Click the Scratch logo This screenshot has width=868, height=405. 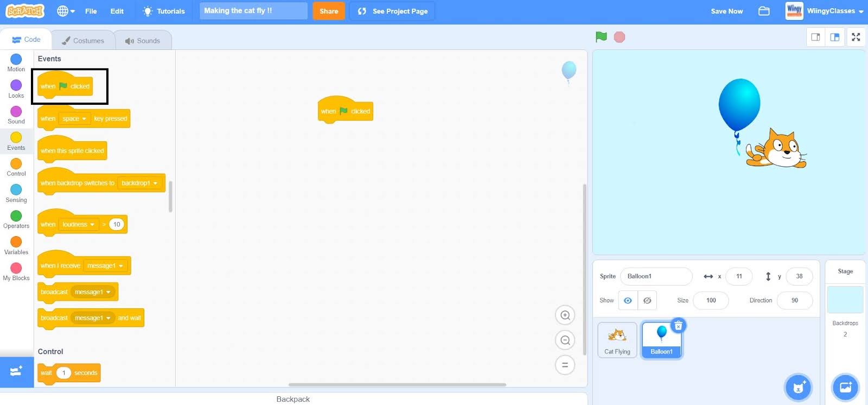point(25,11)
